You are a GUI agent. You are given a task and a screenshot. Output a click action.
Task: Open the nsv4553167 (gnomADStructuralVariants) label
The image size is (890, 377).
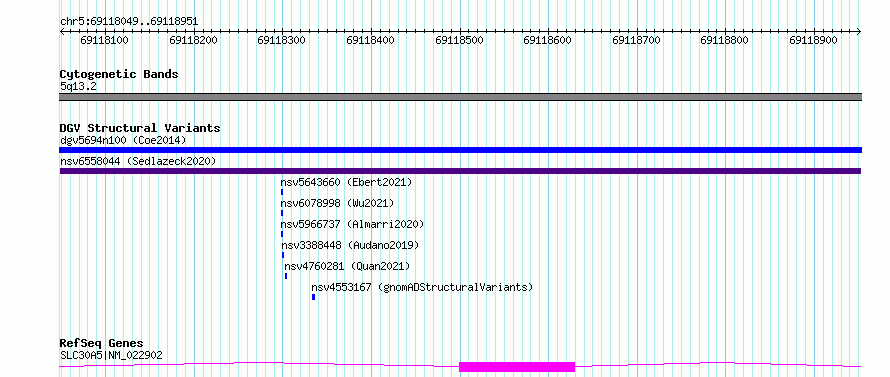tap(422, 287)
